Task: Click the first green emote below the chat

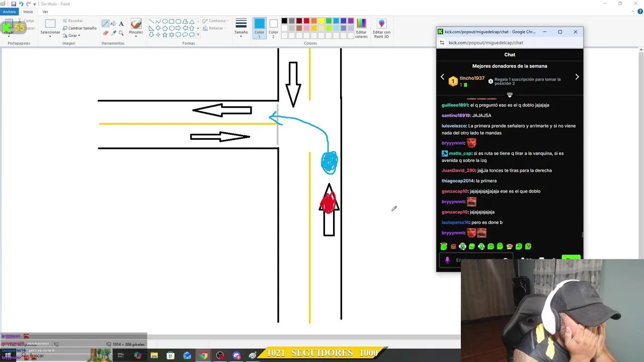Action: (x=443, y=246)
